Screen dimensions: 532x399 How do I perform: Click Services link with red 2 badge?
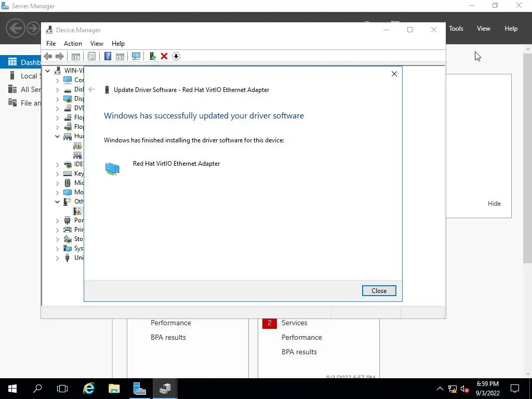(294, 323)
